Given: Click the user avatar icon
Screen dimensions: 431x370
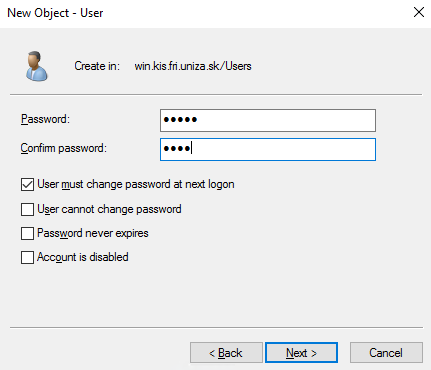Looking at the screenshot, I should click(37, 66).
